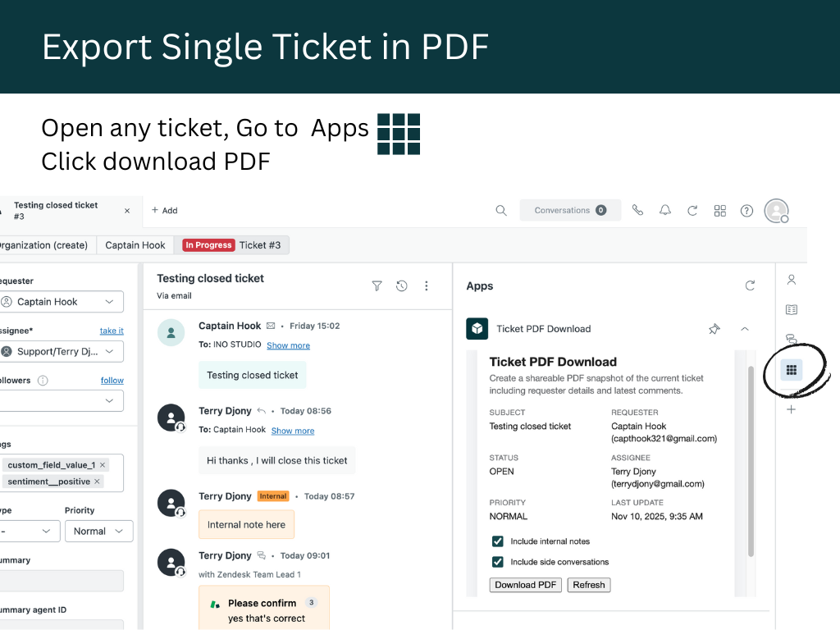Pin the Ticket PDF Download app
840x630 pixels.
[714, 329]
